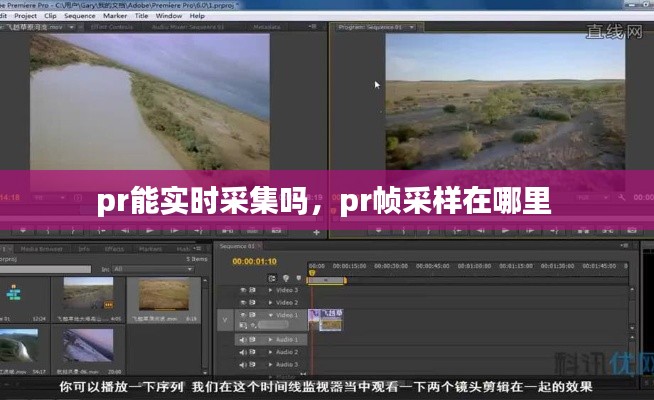The height and width of the screenshot is (400, 654).
Task: Mute Audio 2 track speaker toggle
Action: (243, 352)
